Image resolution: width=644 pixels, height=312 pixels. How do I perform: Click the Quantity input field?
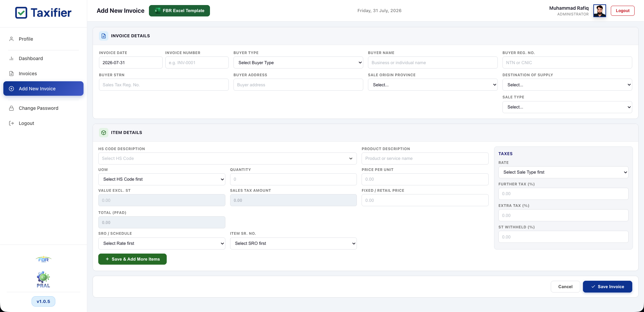[293, 179]
